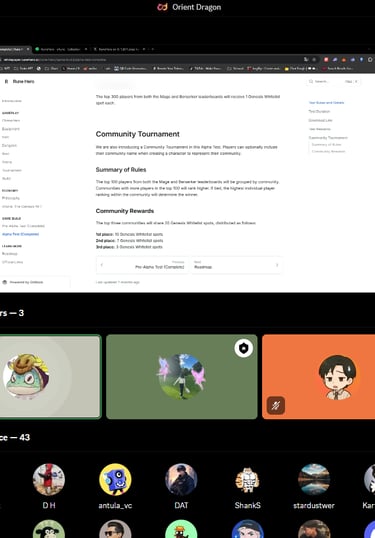The height and width of the screenshot is (538, 375).
Task: Click the bookmark star icon in address bar
Action: (314, 59)
